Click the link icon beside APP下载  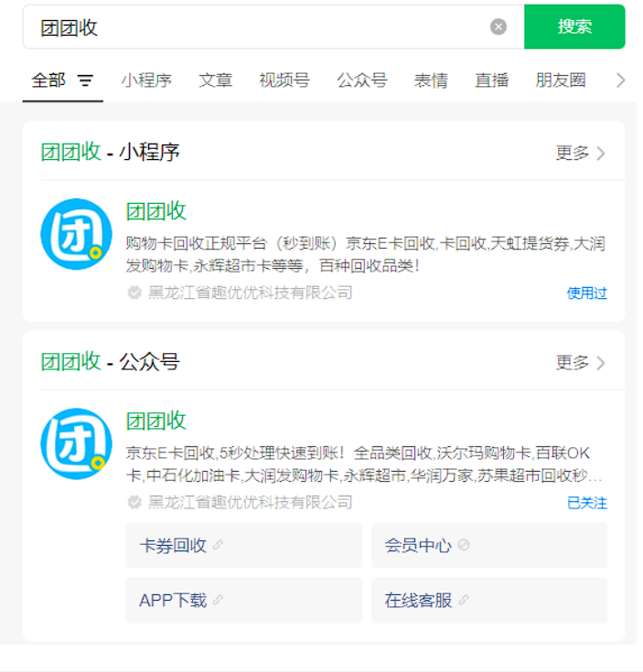(219, 600)
